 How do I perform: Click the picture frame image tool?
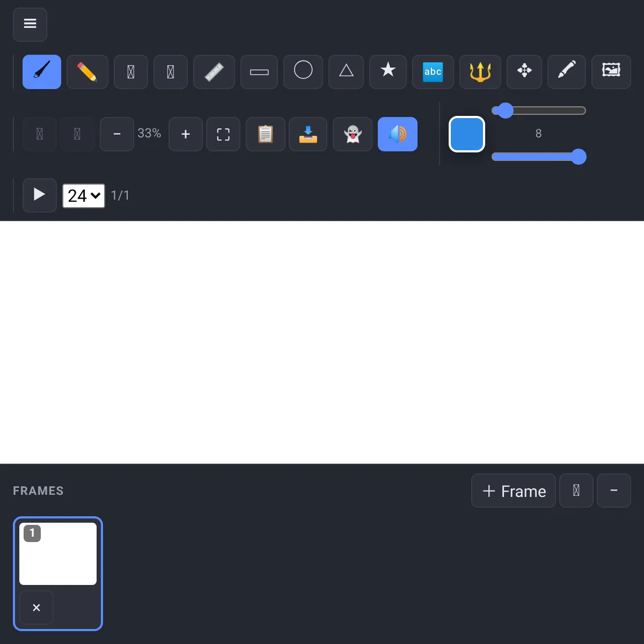click(611, 72)
